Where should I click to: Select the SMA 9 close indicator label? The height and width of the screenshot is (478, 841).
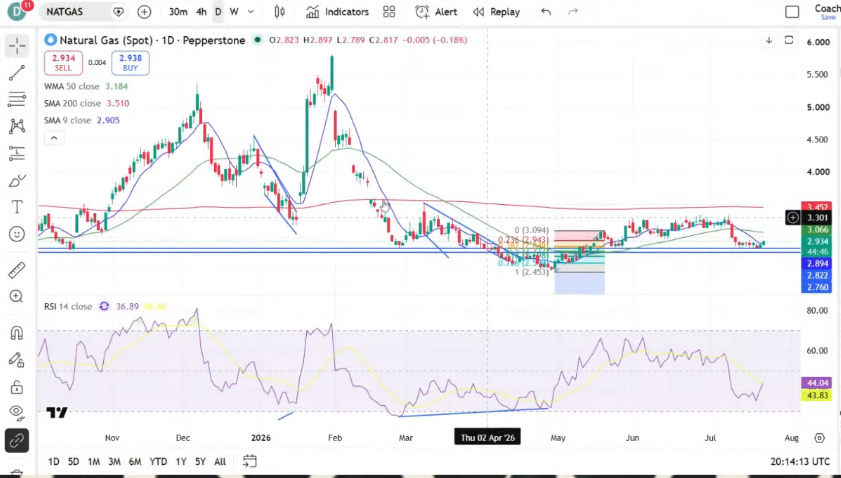coord(68,120)
